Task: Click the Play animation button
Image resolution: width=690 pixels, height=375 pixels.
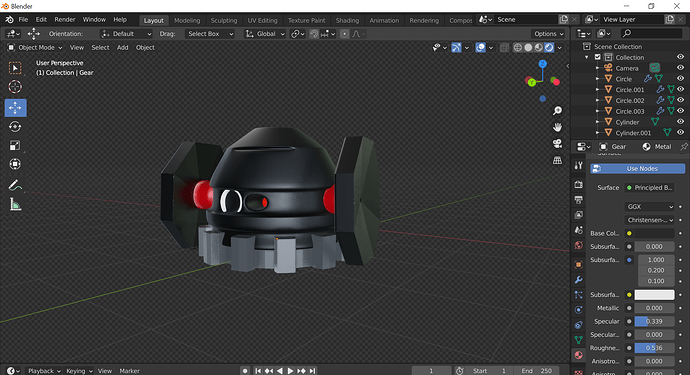Action: coord(290,371)
